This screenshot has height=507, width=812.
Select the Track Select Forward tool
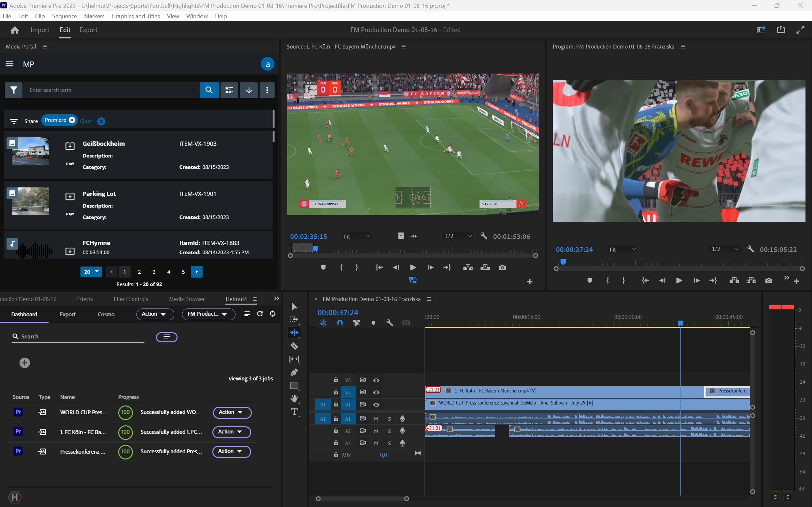pyautogui.click(x=294, y=319)
